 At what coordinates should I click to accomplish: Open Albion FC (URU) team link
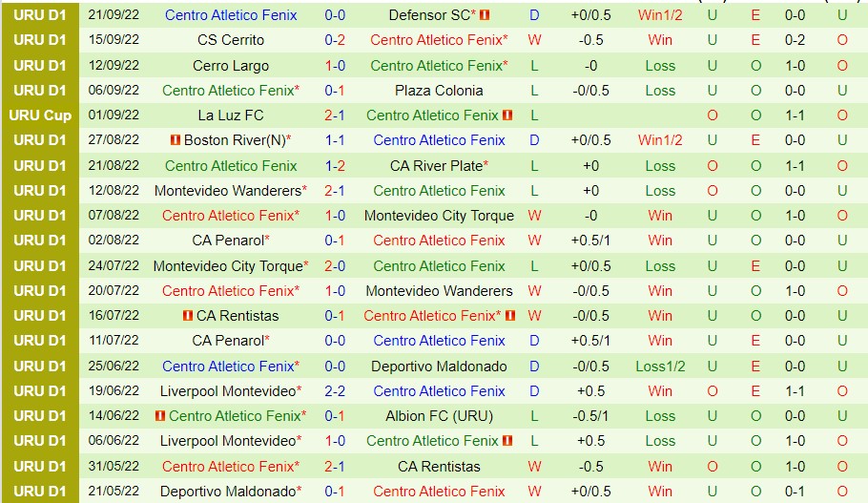point(439,416)
